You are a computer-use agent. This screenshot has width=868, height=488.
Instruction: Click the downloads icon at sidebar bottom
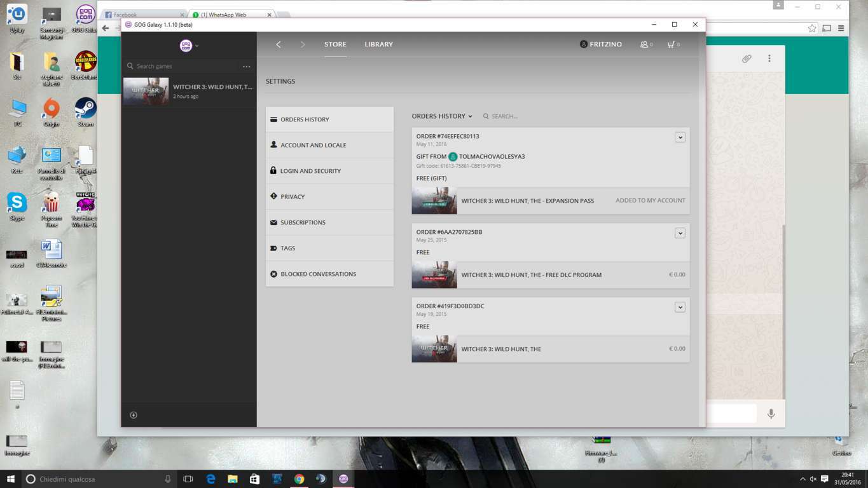(x=134, y=415)
